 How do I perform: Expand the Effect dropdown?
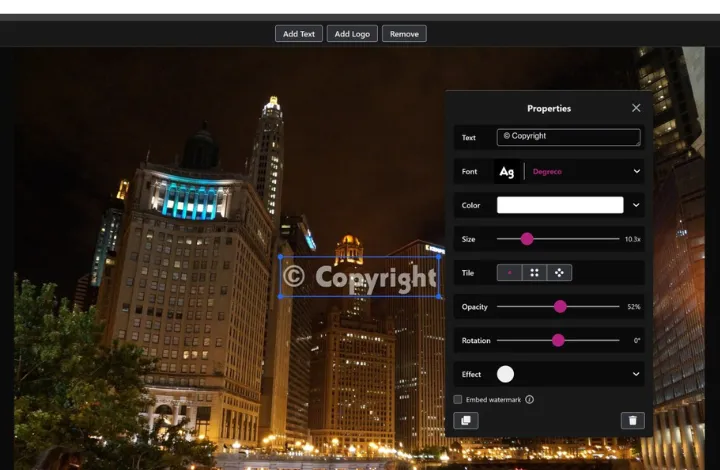tap(636, 374)
